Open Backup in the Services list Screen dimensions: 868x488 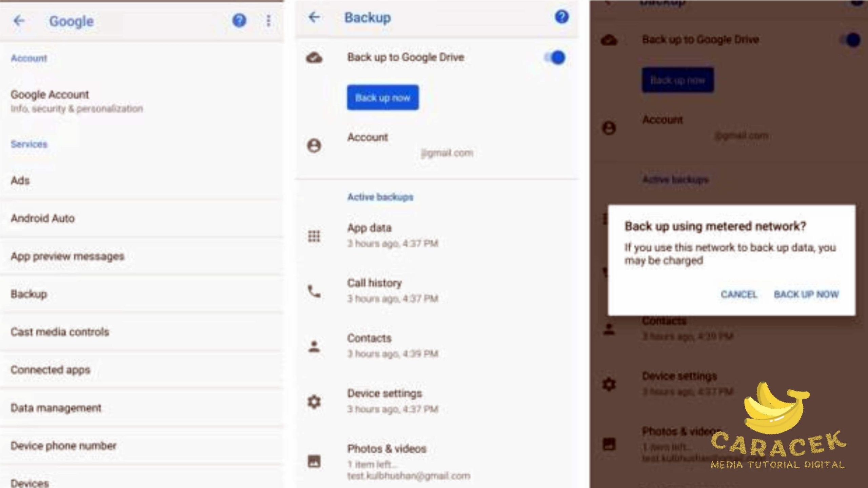(29, 294)
